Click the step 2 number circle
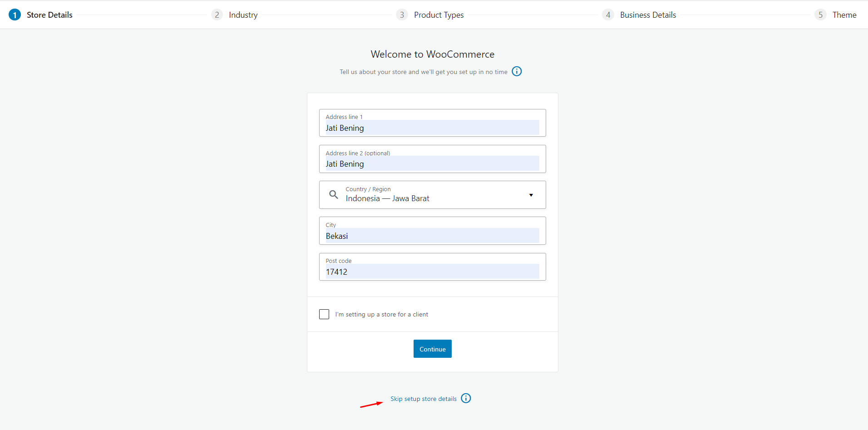The height and width of the screenshot is (430, 868). pyautogui.click(x=217, y=15)
